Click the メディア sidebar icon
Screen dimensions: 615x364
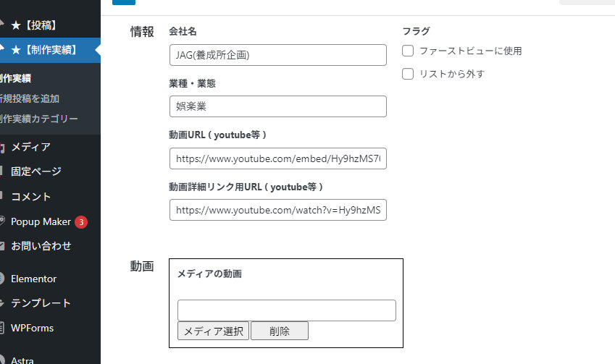coord(1,148)
